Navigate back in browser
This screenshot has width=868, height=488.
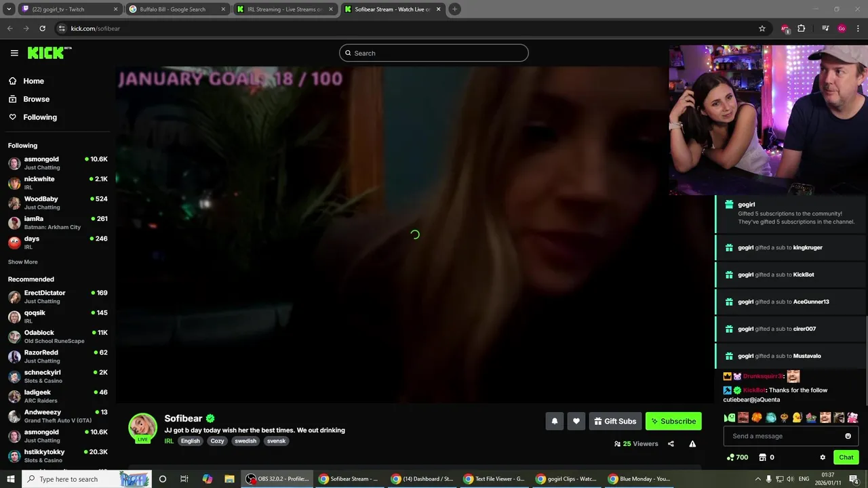[x=9, y=28]
